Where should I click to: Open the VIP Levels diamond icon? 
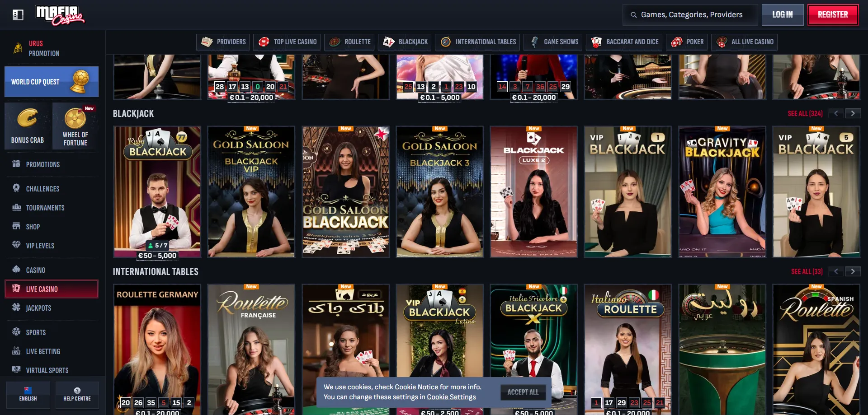pos(16,245)
